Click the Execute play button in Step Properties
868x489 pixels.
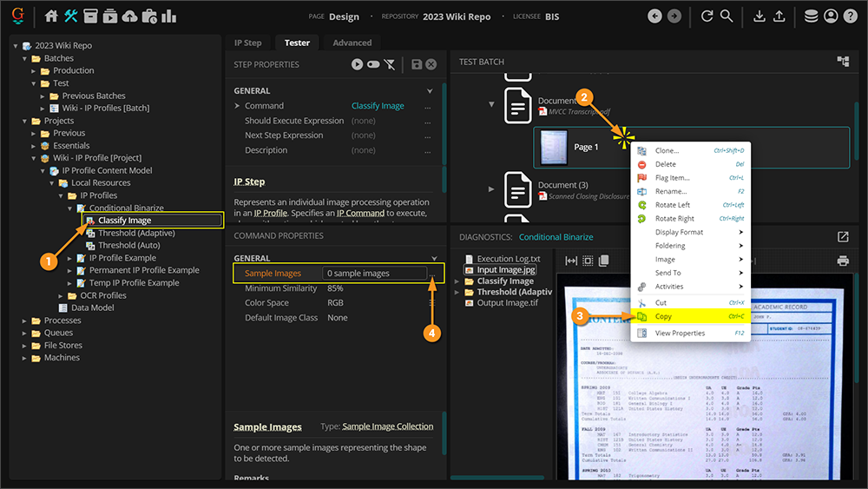click(x=357, y=64)
